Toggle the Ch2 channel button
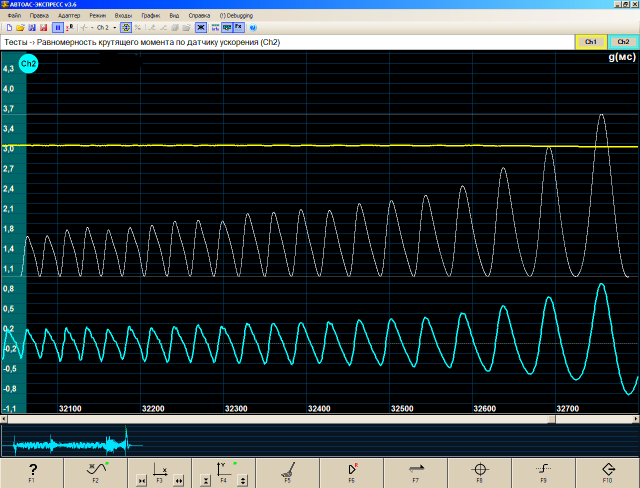 coord(623,42)
